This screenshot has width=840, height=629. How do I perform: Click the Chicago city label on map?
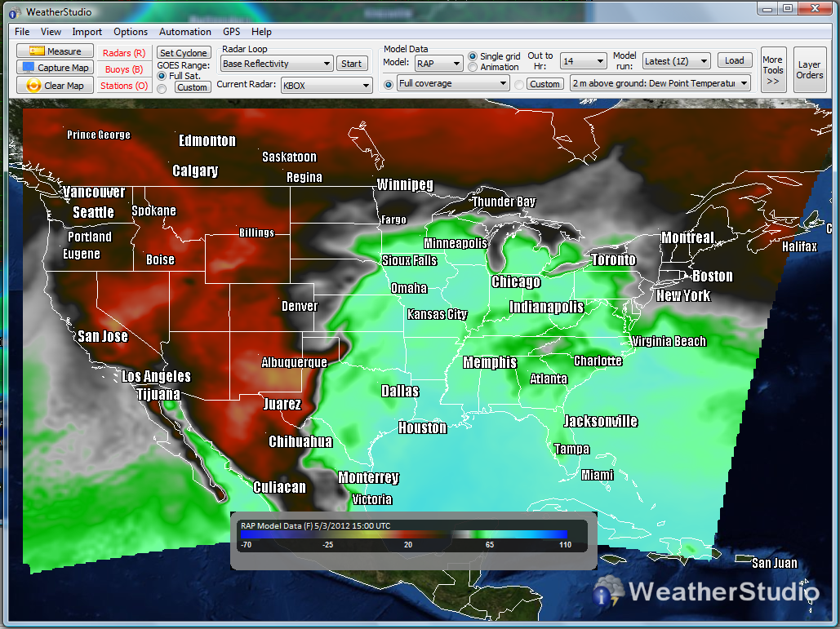coord(517,281)
